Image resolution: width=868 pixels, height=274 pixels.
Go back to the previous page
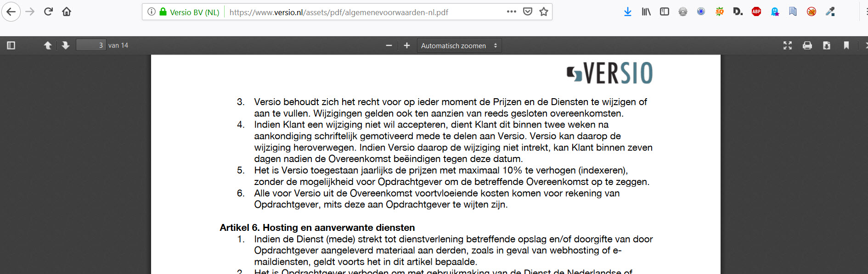point(11,12)
